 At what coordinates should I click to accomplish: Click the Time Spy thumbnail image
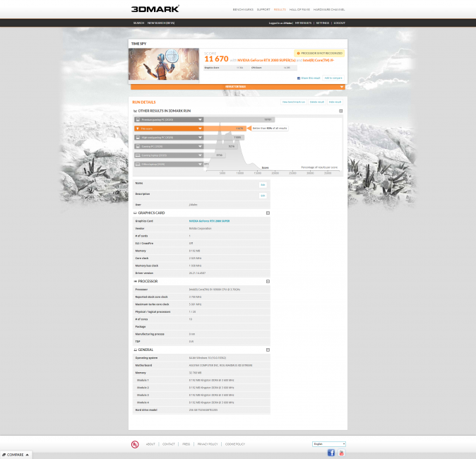(164, 64)
